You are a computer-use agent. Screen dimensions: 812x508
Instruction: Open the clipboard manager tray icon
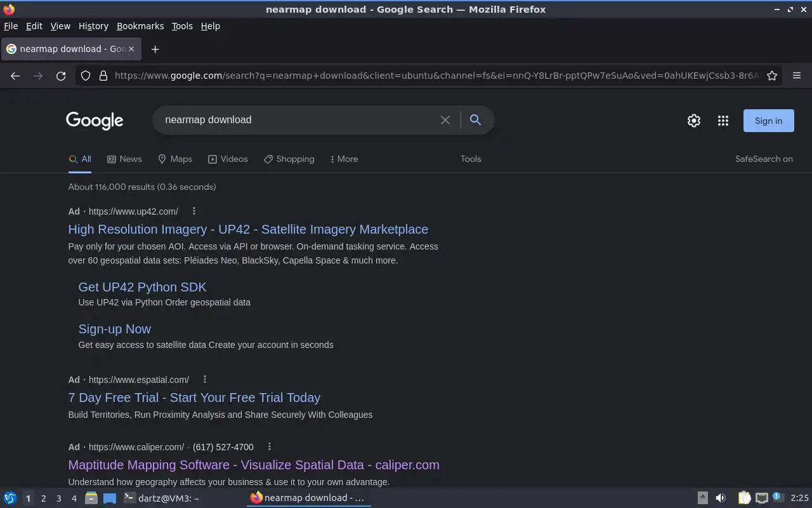(745, 498)
